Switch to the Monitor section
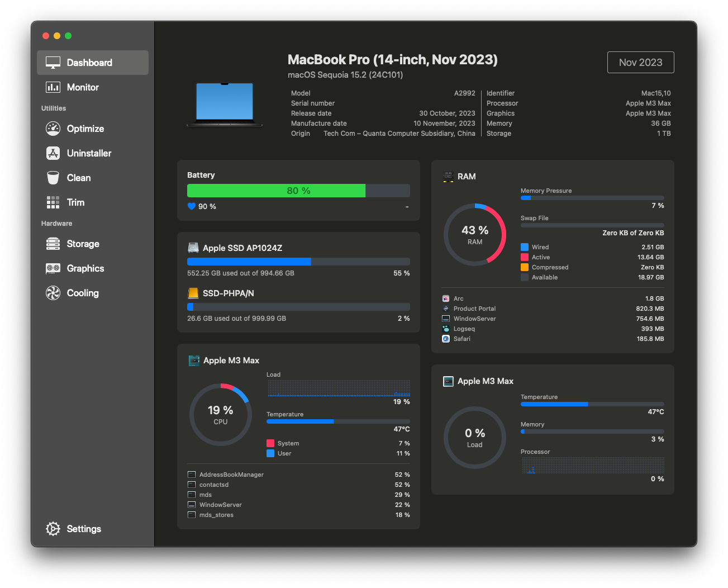Image resolution: width=728 pixels, height=588 pixels. click(93, 87)
